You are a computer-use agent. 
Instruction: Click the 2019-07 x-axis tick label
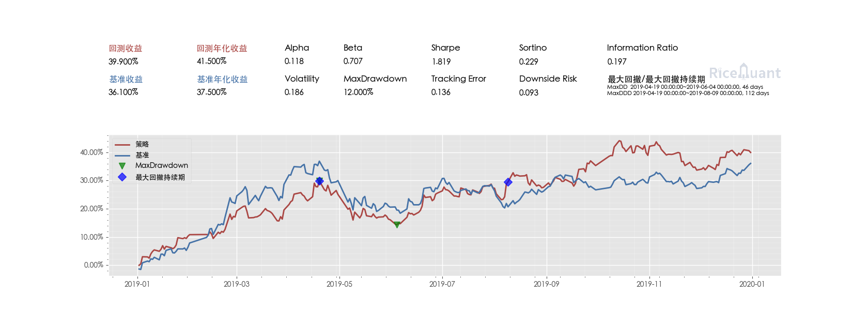click(x=442, y=284)
